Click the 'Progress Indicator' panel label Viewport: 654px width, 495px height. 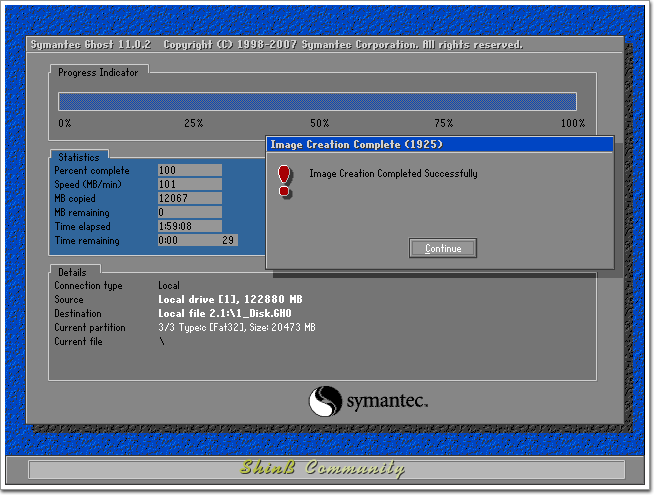98,73
